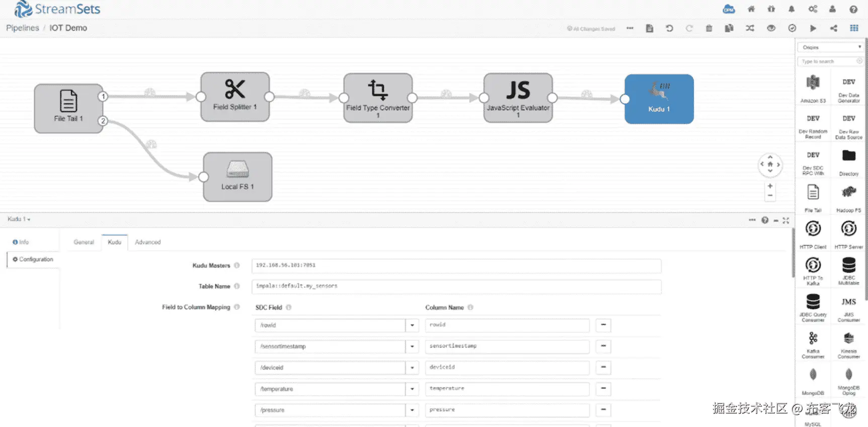
Task: Open the Help question mark in top bar
Action: 853,9
